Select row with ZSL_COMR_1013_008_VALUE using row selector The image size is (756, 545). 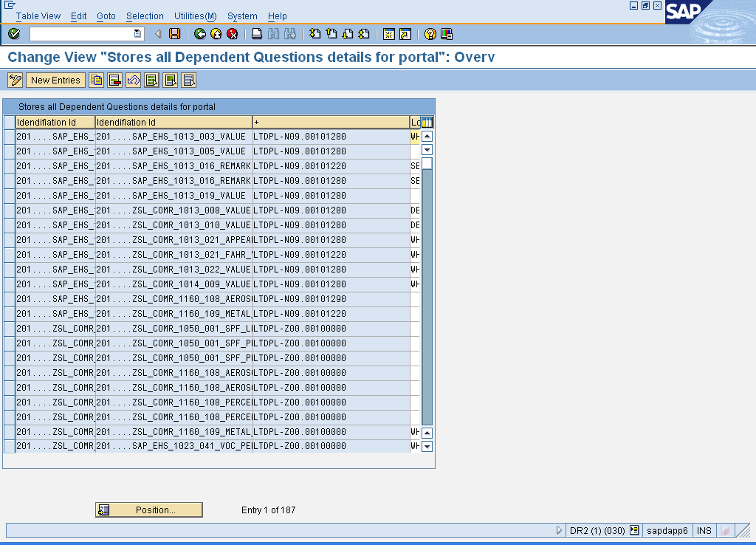point(9,210)
